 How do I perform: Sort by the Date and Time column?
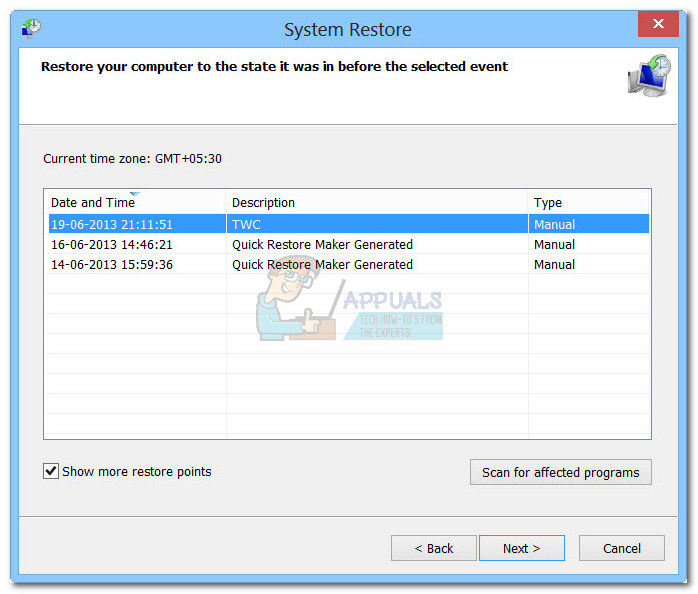pos(136,202)
